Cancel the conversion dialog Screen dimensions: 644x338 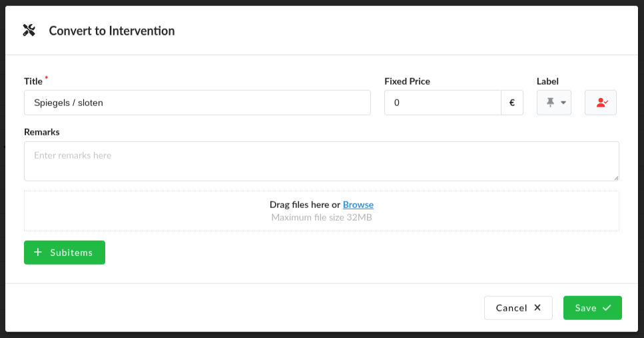click(x=518, y=308)
